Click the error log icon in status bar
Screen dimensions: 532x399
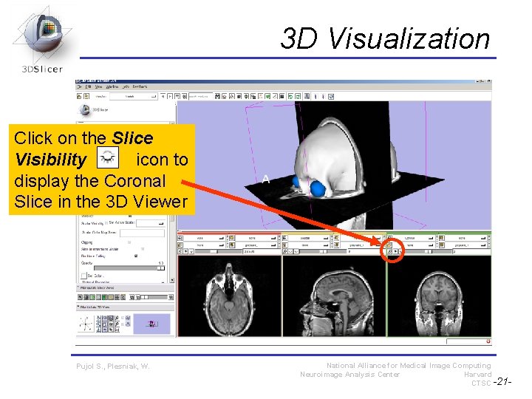[x=488, y=341]
